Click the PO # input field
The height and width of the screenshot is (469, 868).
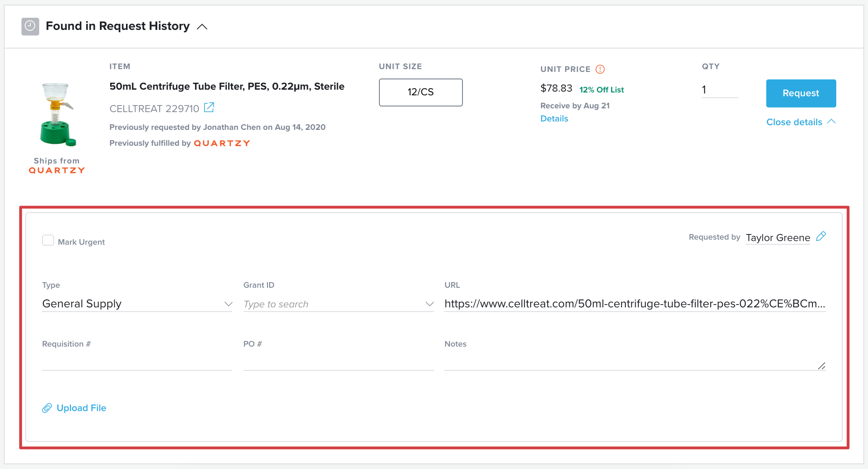(338, 362)
